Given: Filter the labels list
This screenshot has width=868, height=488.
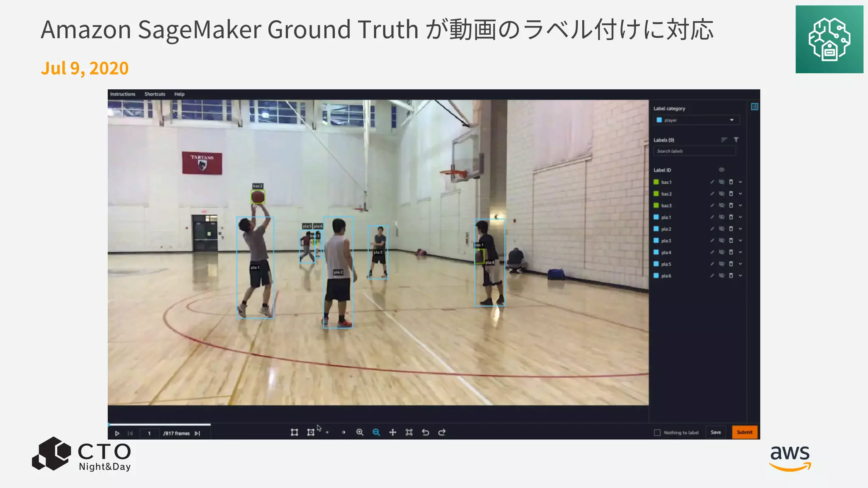Looking at the screenshot, I should pos(736,140).
